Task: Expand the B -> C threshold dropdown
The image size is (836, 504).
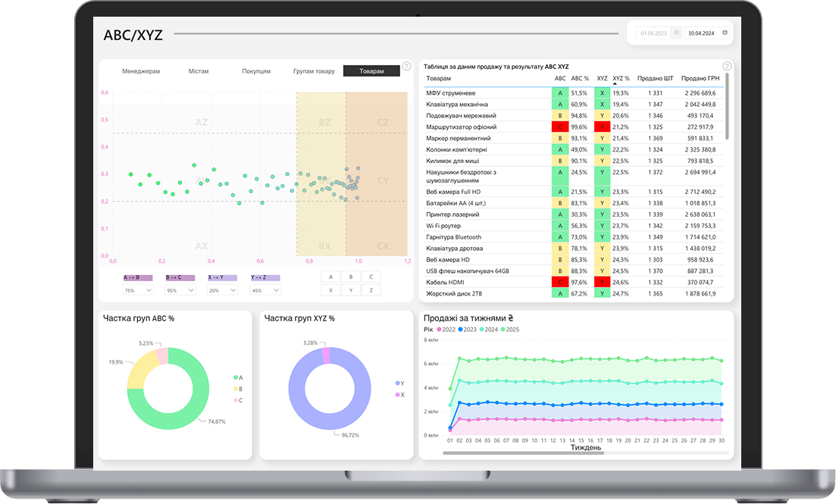Action: 180,290
